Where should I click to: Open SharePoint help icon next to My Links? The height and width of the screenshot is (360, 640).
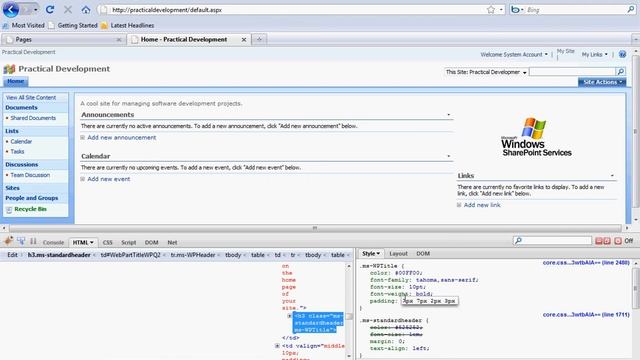(622, 54)
